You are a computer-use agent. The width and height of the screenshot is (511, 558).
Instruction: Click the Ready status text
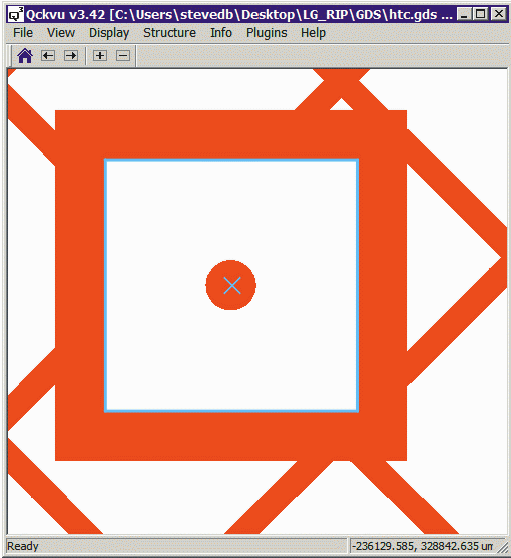(x=23, y=546)
